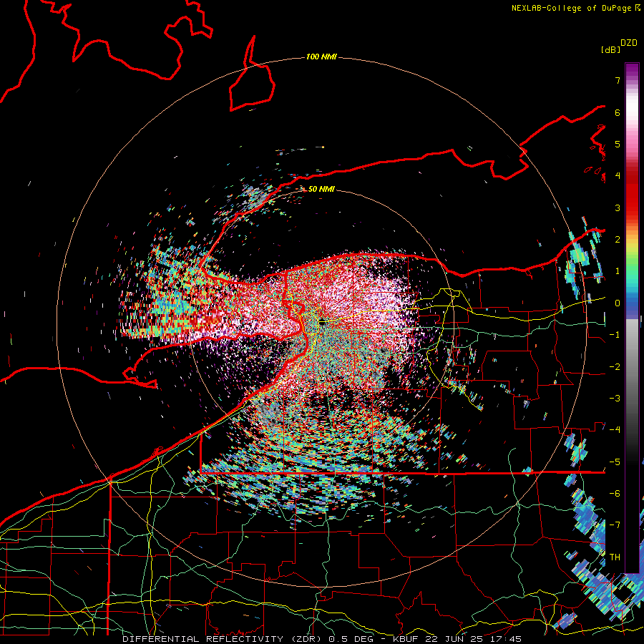The height and width of the screenshot is (644, 644).
Task: Click the 100 NMI range ring label
Action: [321, 57]
